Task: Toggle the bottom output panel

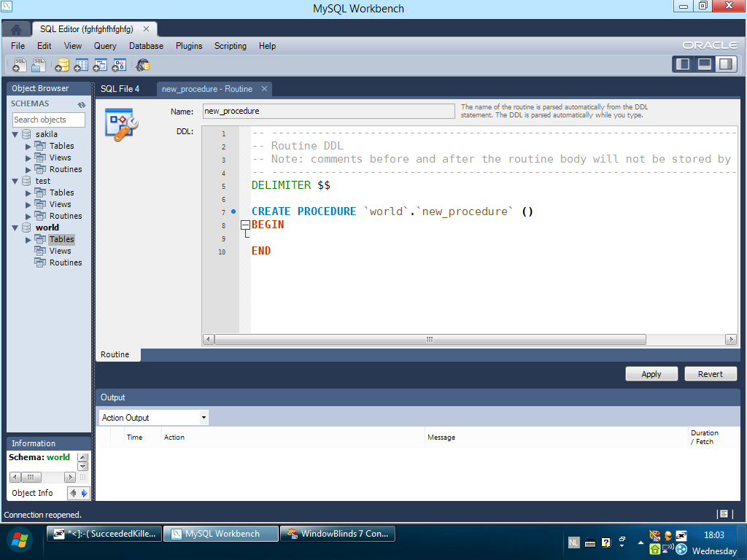Action: (x=705, y=64)
